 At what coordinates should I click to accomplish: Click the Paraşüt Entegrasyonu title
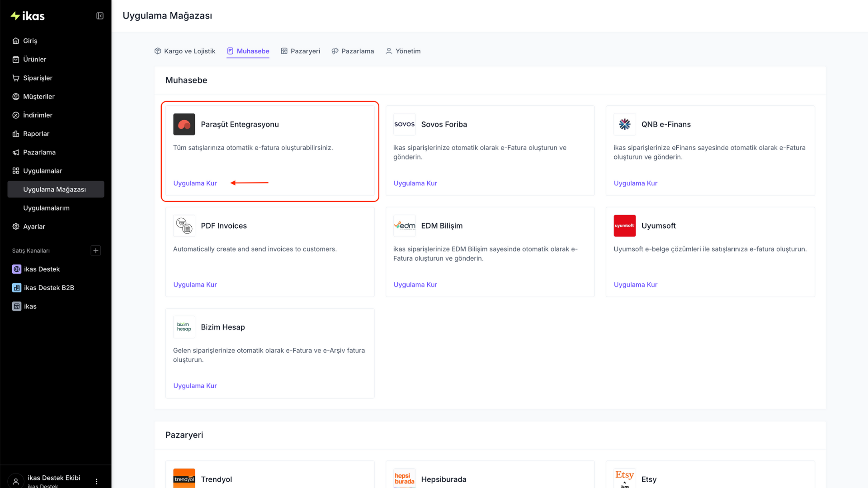[240, 124]
